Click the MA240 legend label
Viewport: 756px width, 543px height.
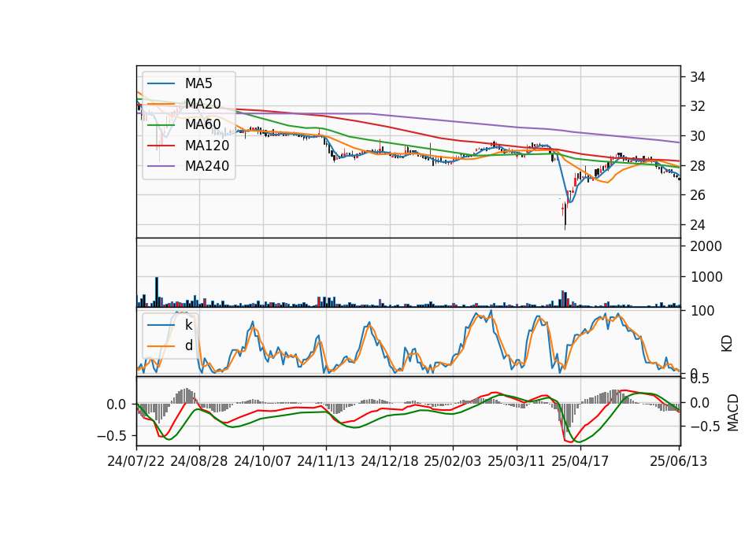[x=207, y=166]
